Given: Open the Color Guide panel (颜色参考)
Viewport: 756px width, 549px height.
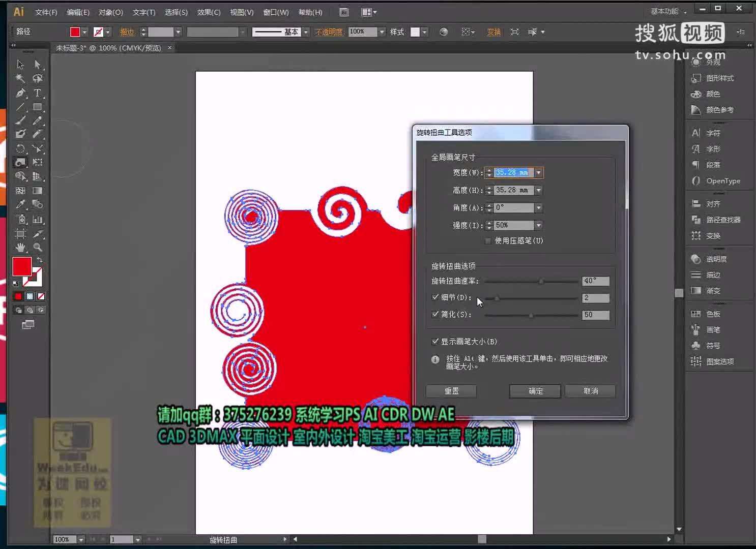Looking at the screenshot, I should 712,110.
